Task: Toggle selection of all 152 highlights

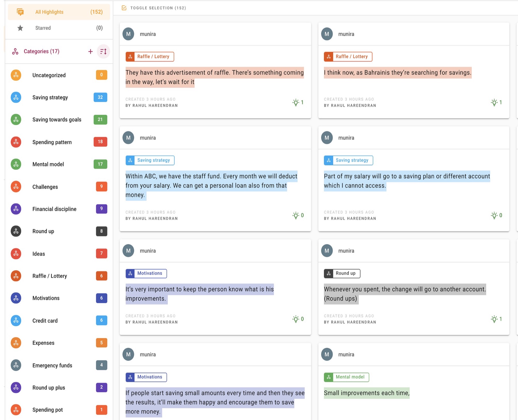Action: click(x=154, y=8)
